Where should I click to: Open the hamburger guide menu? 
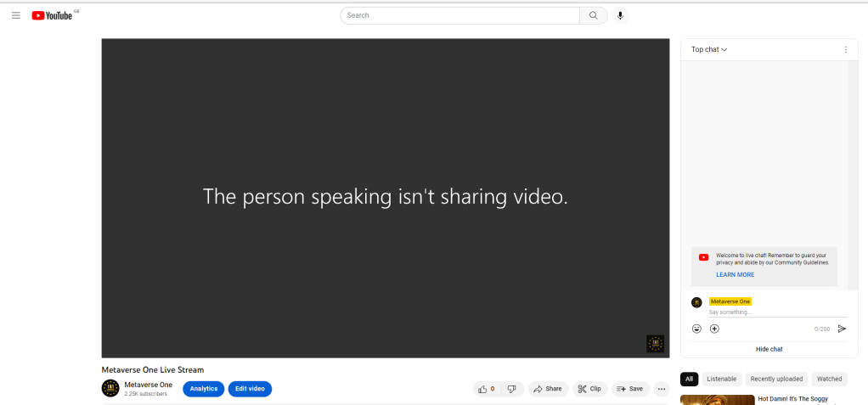pos(15,15)
